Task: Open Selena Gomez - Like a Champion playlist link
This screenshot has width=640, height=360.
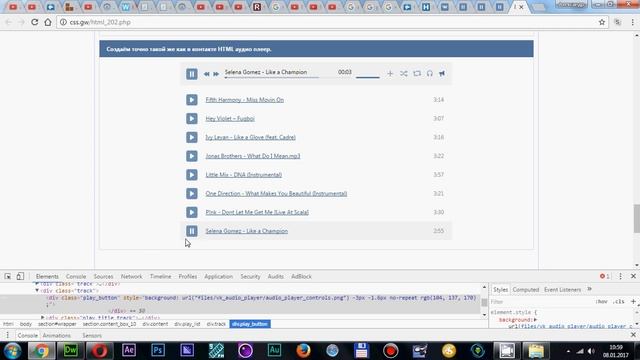Action: (247, 231)
